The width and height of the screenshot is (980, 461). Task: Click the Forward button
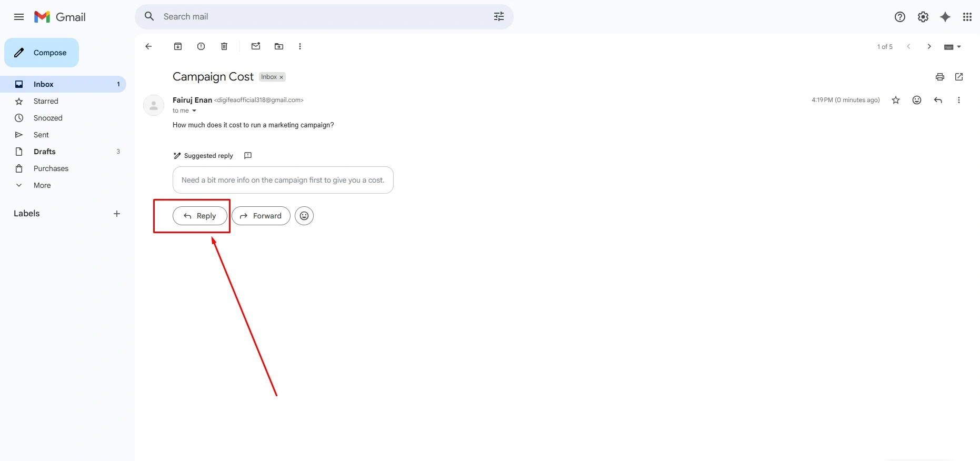pyautogui.click(x=261, y=216)
